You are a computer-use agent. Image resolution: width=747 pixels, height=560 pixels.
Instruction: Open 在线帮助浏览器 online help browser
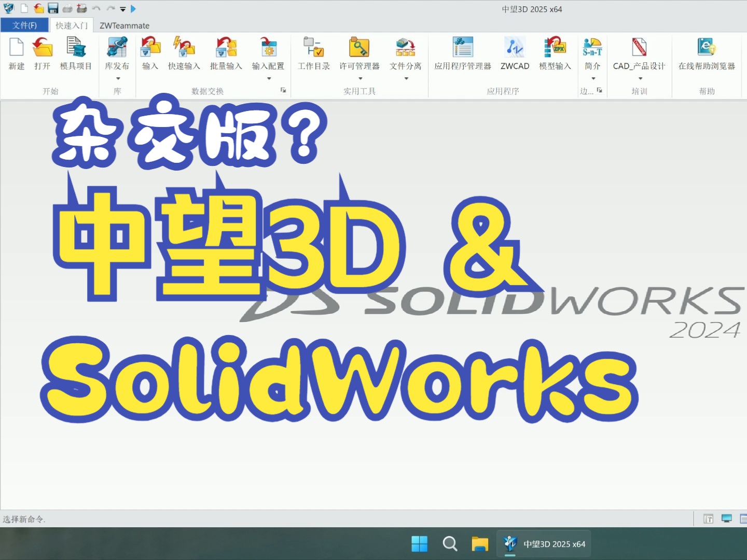pyautogui.click(x=707, y=48)
